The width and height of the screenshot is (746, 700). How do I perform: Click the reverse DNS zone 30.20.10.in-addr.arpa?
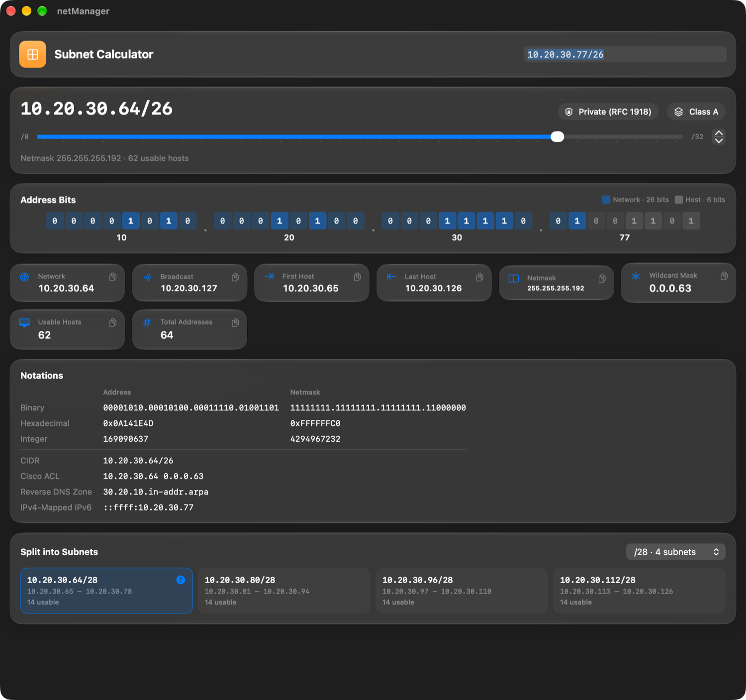click(156, 492)
